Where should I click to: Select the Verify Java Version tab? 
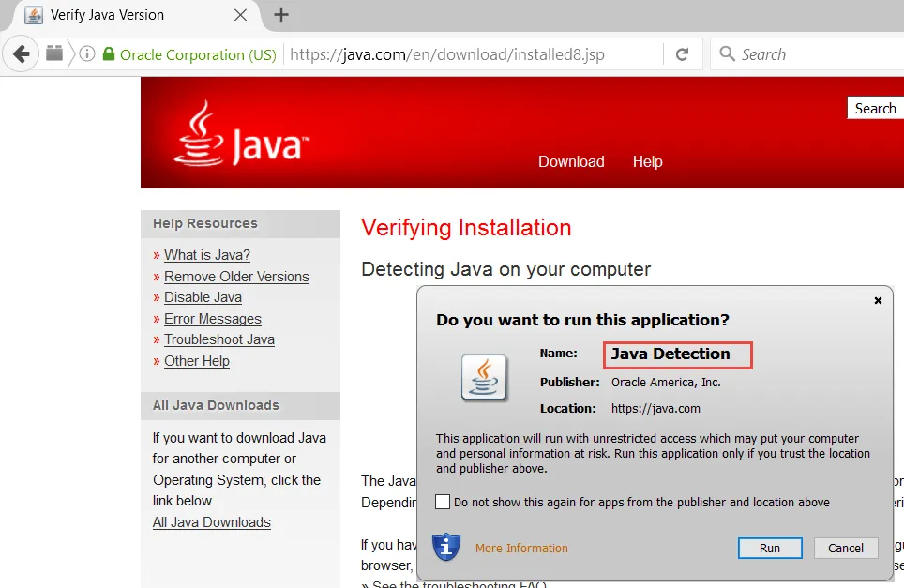[x=132, y=16]
